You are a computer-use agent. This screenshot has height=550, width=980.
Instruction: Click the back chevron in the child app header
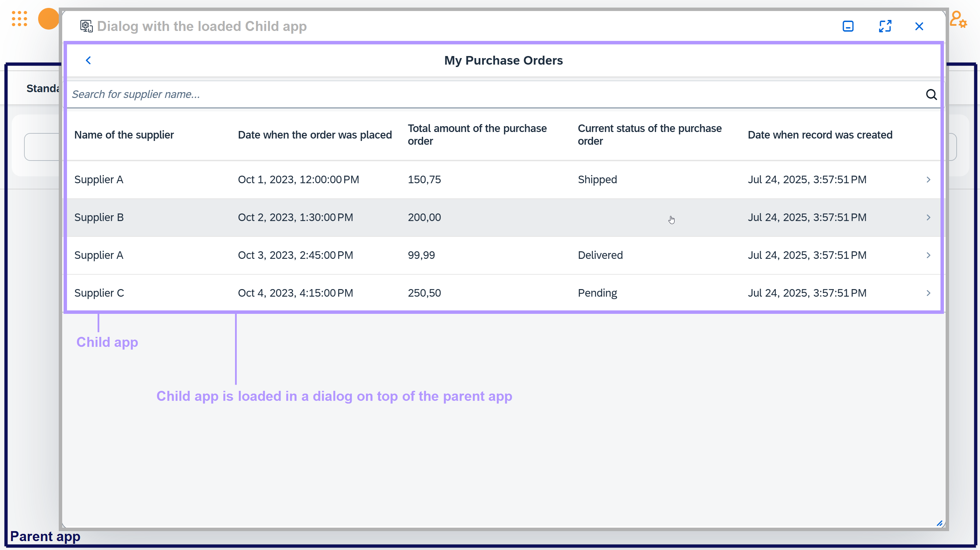[88, 60]
